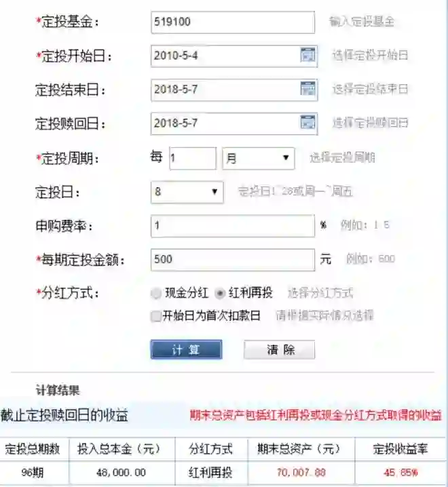Open the 定投日 dropdown showing 8

pyautogui.click(x=187, y=192)
